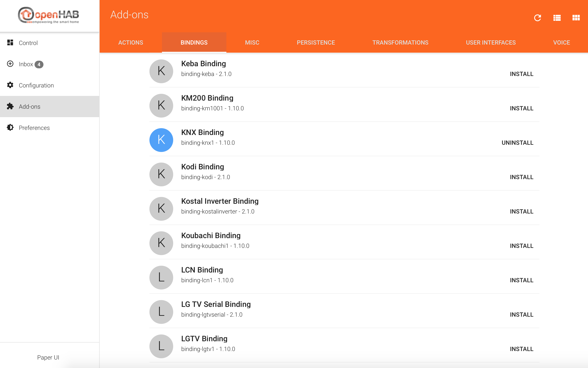Open the Kostal Inverter Binding entry
Viewport: 588px width, 368px height.
pos(220,201)
